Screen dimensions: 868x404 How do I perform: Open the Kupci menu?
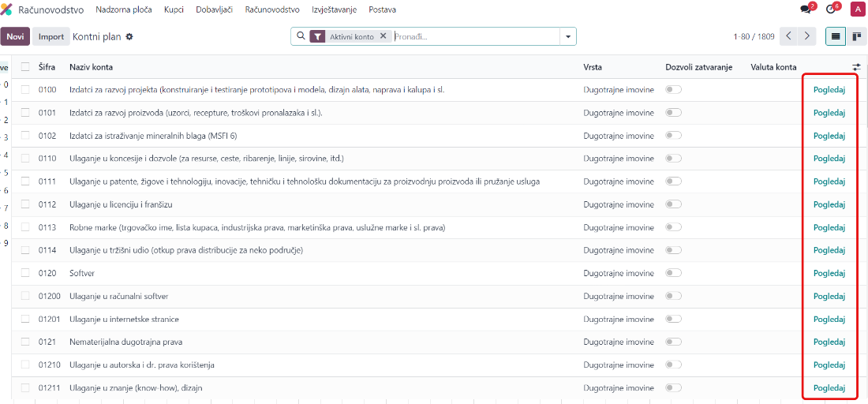(x=174, y=9)
